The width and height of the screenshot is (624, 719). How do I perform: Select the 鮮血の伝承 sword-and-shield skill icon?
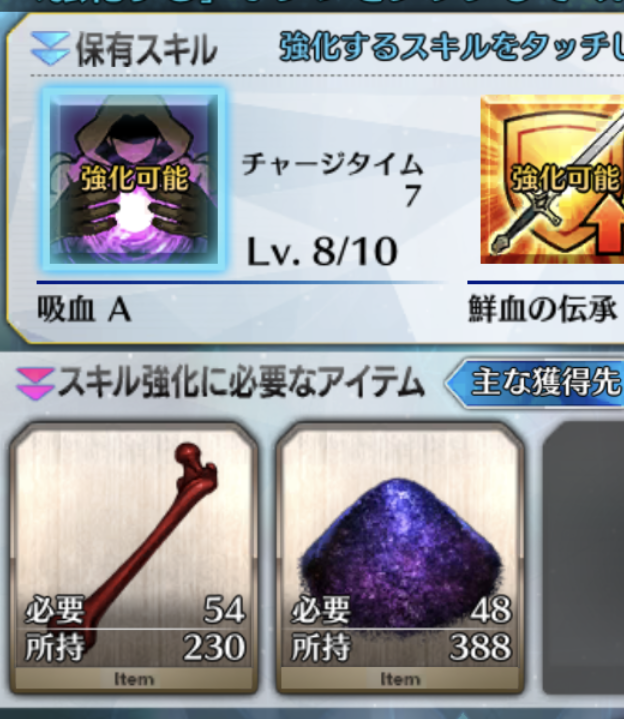coord(552,179)
